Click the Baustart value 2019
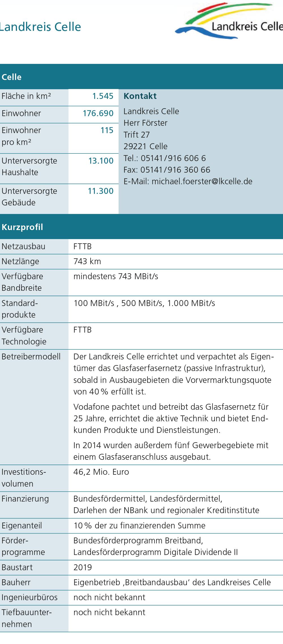Viewport: 283px width, 644px height. 83,567
